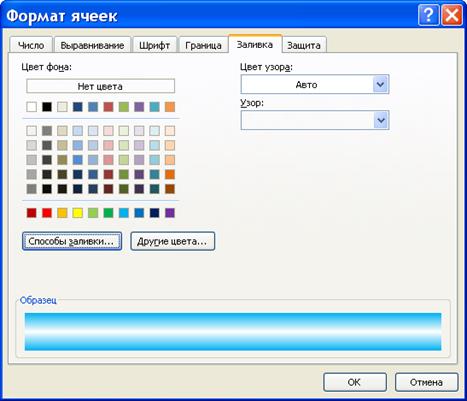467x401 pixels.
Task: Select purple swatch in standard colors row
Action: pos(170,213)
